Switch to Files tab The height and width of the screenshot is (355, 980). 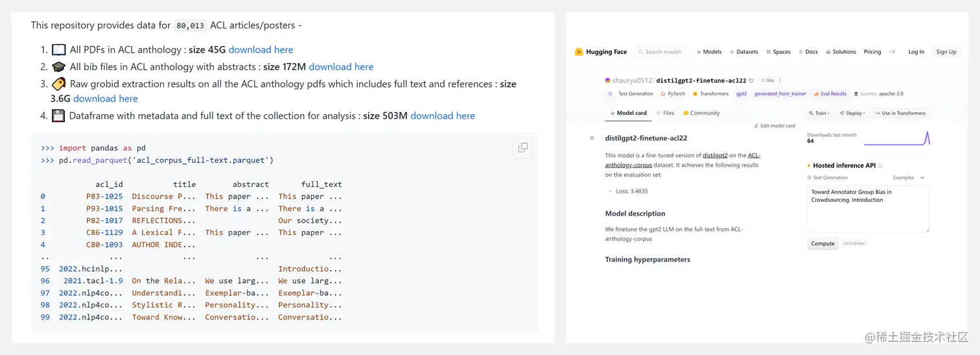tap(665, 113)
